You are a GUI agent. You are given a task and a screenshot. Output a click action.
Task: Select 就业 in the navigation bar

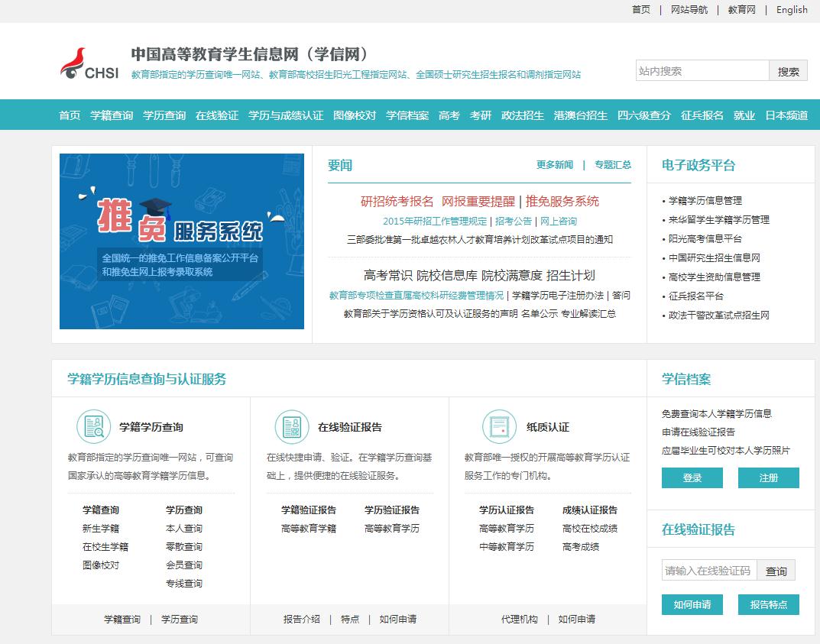[x=744, y=115]
